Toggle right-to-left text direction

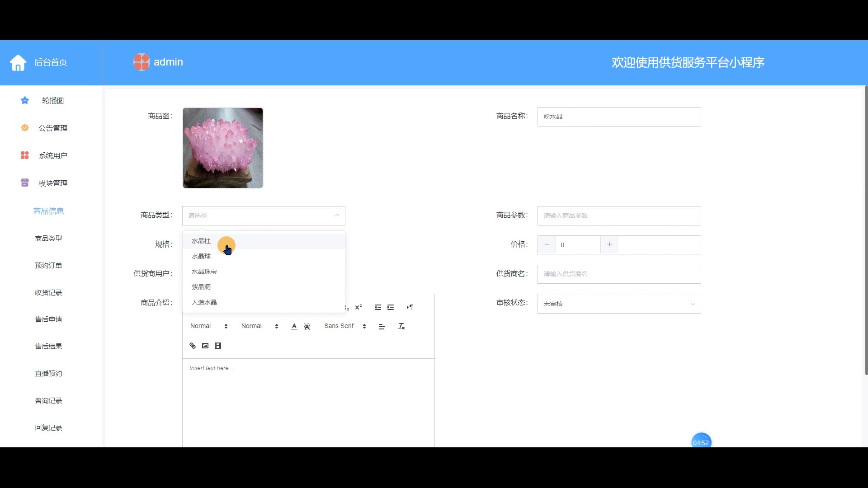410,307
